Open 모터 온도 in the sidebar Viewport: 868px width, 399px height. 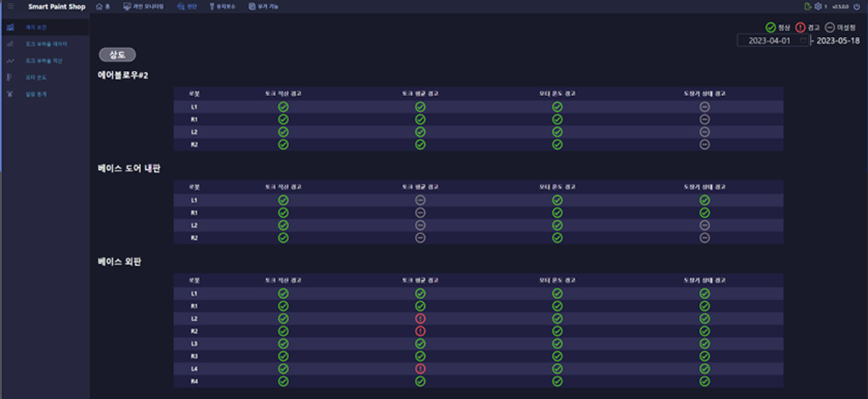click(x=45, y=77)
